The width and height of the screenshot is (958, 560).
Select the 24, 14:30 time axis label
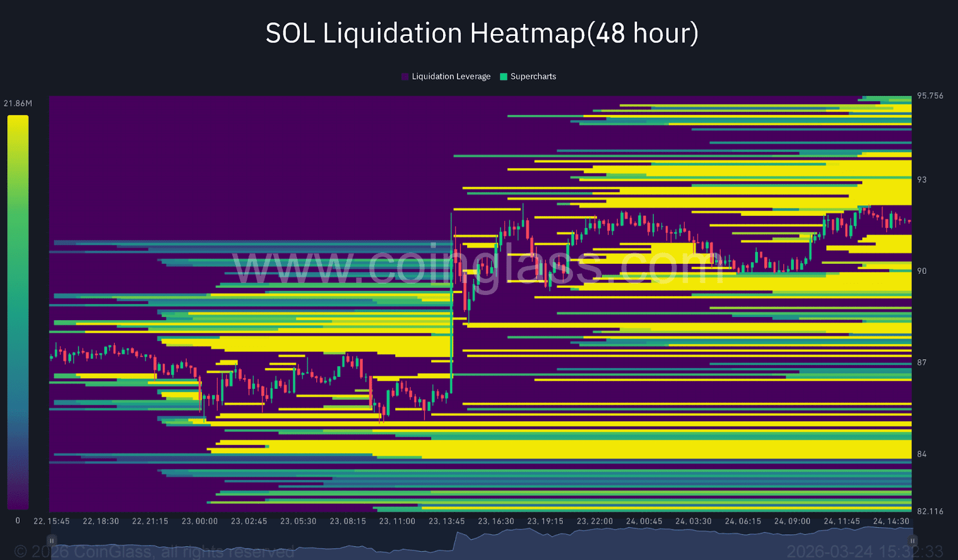click(891, 521)
